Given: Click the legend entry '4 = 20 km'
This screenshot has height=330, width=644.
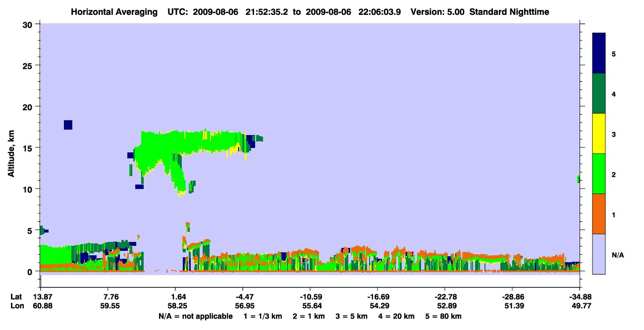Looking at the screenshot, I should tap(396, 316).
